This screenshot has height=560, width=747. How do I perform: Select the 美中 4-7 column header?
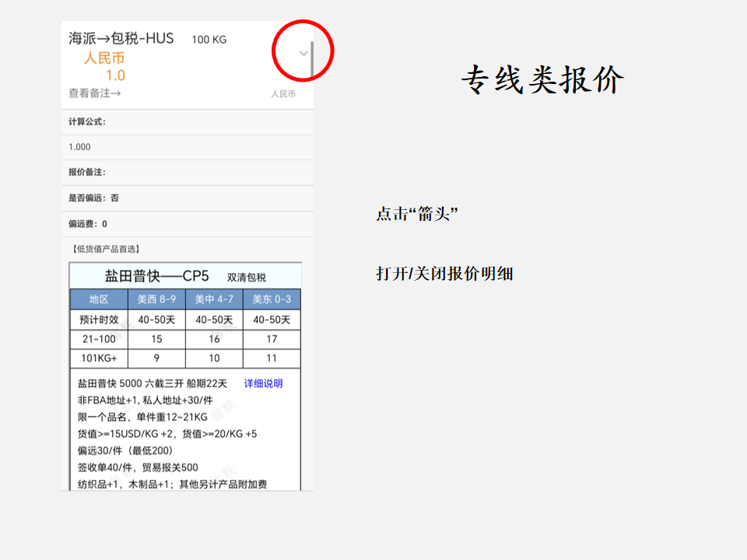214,299
